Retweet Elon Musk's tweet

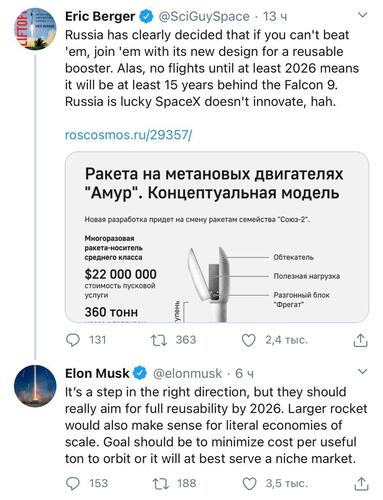coord(160,484)
